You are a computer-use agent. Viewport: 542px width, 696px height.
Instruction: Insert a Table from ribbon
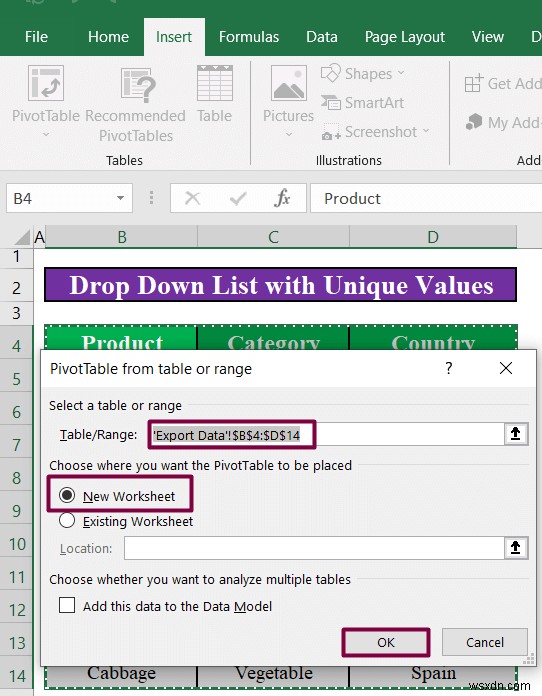214,94
